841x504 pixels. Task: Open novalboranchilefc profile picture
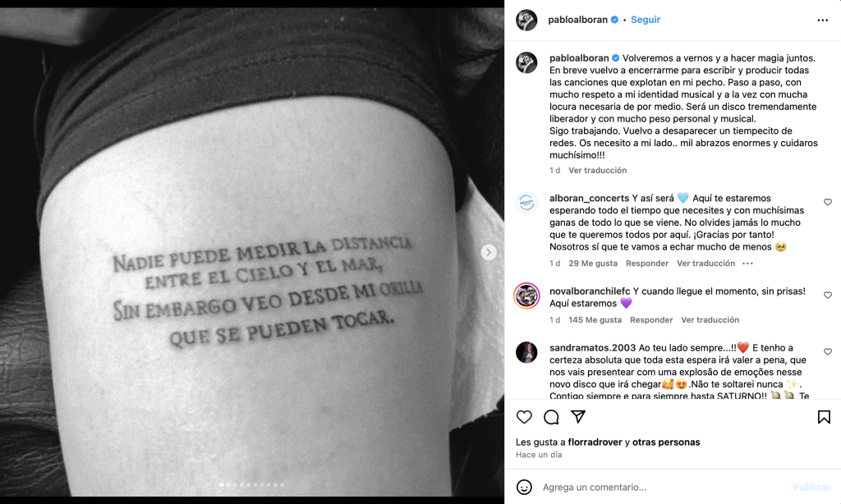[526, 296]
